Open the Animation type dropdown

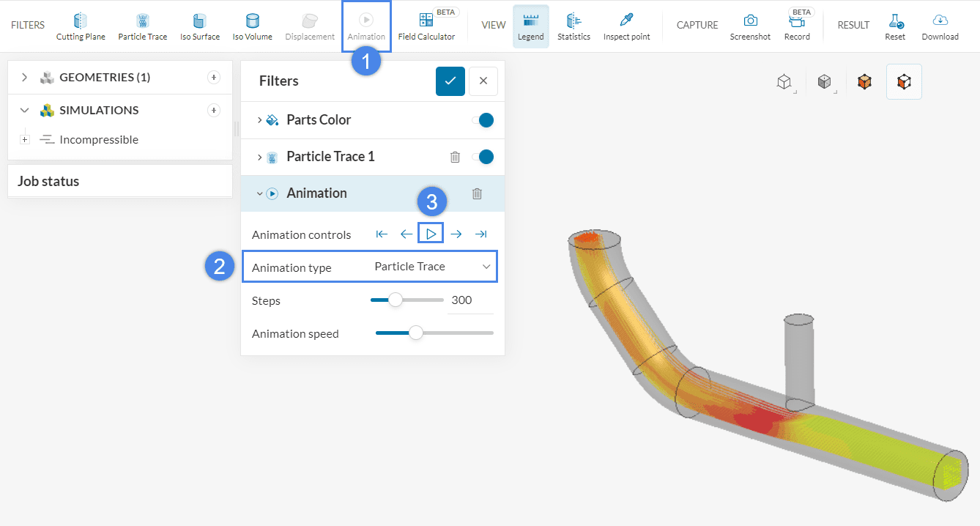click(432, 267)
